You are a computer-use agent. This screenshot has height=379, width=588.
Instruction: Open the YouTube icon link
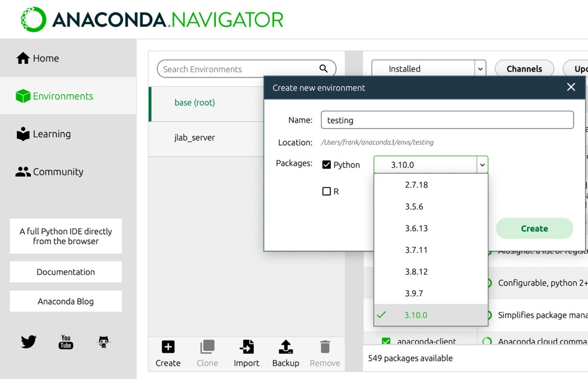click(x=66, y=342)
